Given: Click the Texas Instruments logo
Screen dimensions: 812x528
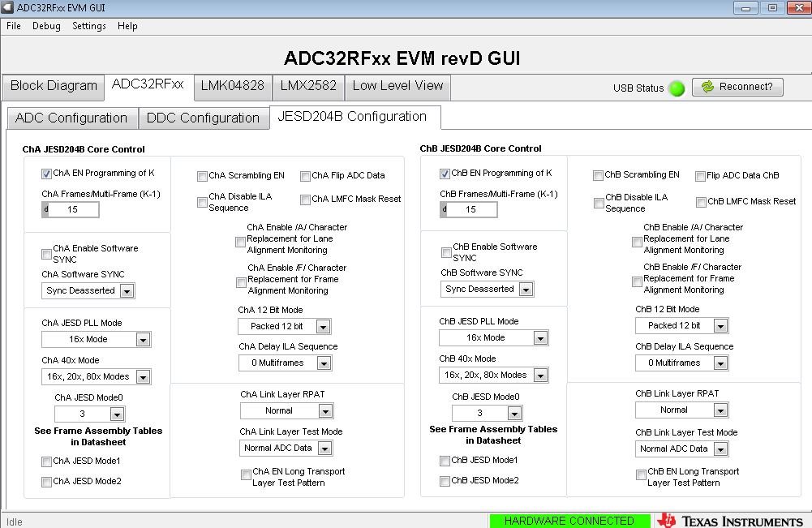Looking at the screenshot, I should [x=730, y=521].
